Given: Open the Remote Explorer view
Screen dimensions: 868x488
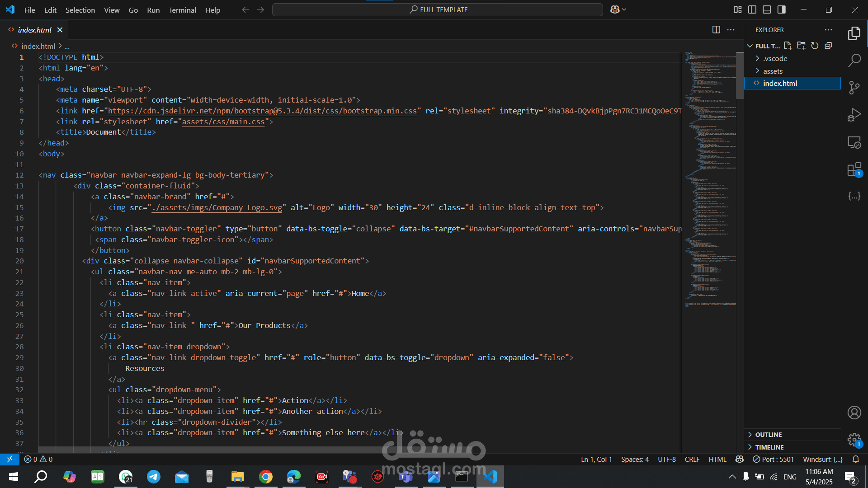Looking at the screenshot, I should coord(854,142).
